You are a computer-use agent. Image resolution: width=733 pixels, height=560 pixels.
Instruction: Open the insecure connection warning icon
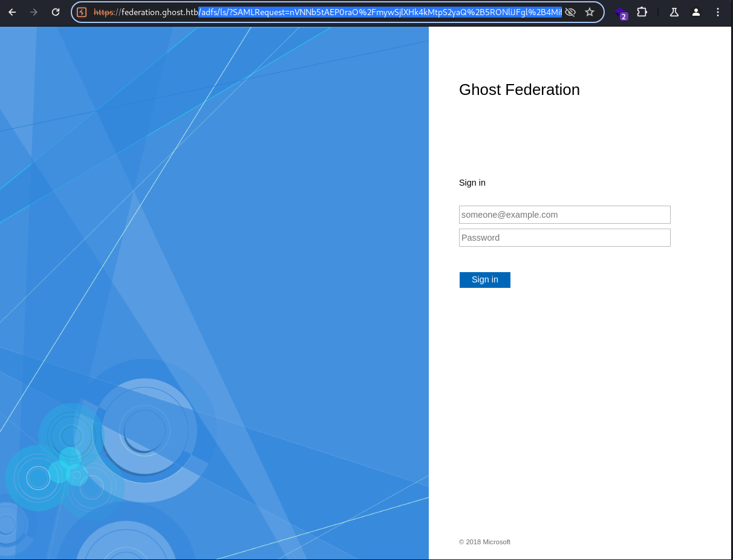coord(82,12)
